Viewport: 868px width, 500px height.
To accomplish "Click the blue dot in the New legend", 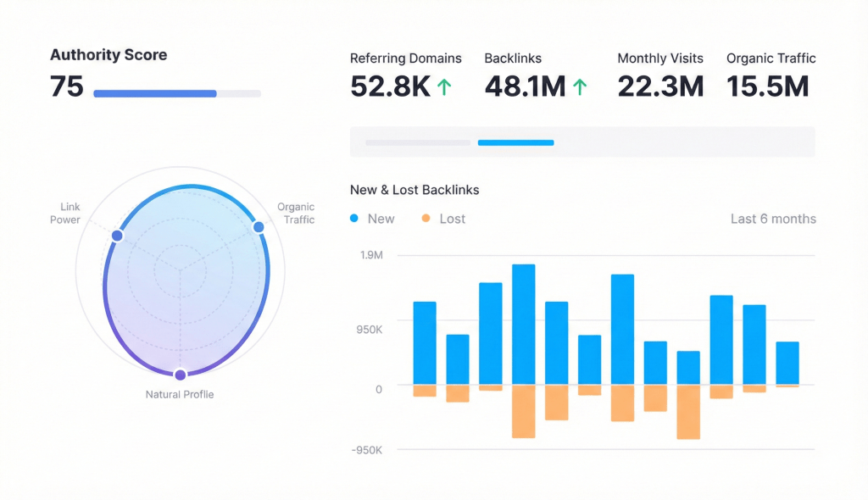I will point(354,219).
